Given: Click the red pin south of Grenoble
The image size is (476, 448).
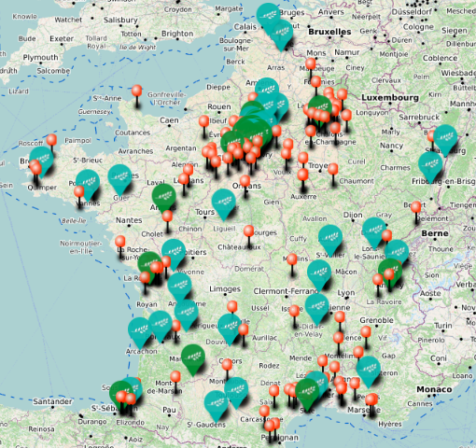Looking at the screenshot, I should [x=366, y=337].
